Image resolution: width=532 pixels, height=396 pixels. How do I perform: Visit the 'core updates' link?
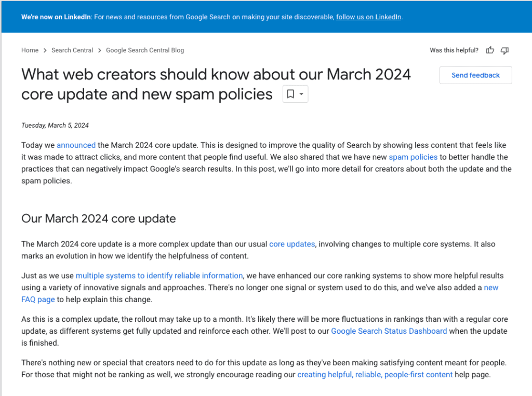point(292,244)
